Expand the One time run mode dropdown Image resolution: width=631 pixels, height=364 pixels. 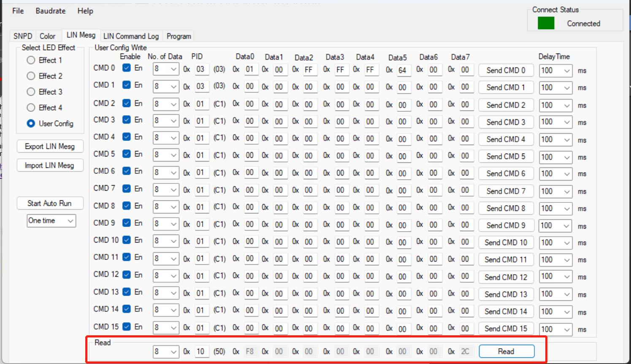click(x=70, y=221)
